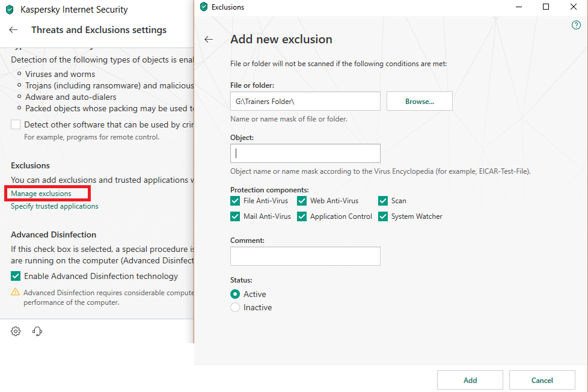The height and width of the screenshot is (392, 588).
Task: Click the Browse... button
Action: click(x=419, y=101)
